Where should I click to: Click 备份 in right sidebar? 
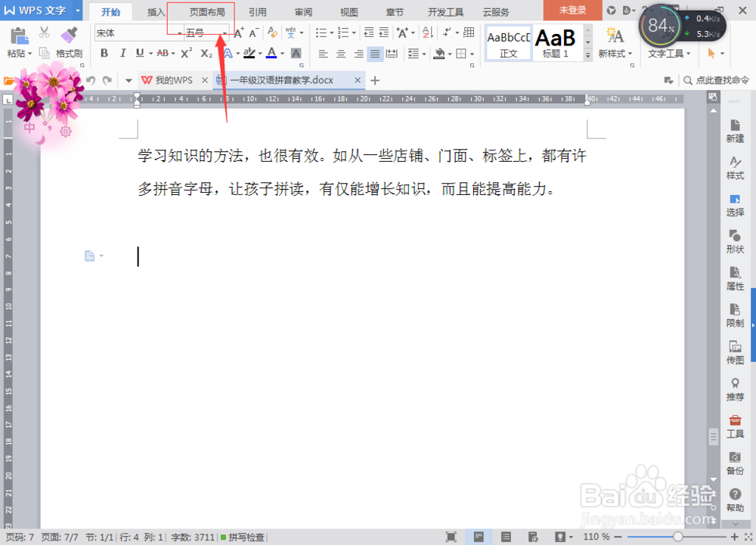(x=735, y=463)
